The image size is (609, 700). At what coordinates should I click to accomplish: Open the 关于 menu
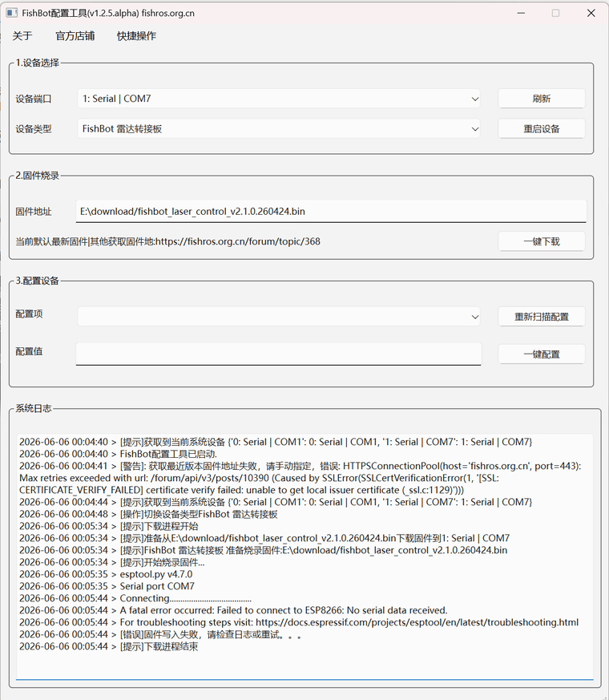coord(22,36)
